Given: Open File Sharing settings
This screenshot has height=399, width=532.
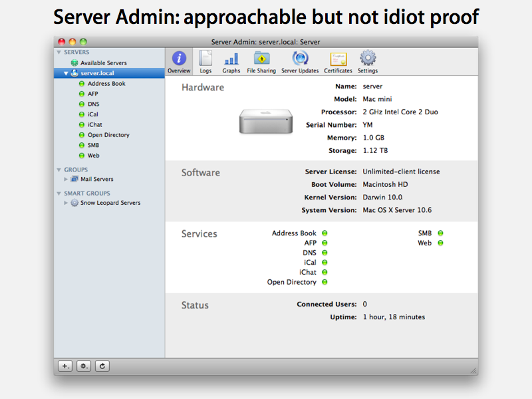Looking at the screenshot, I should (261, 62).
